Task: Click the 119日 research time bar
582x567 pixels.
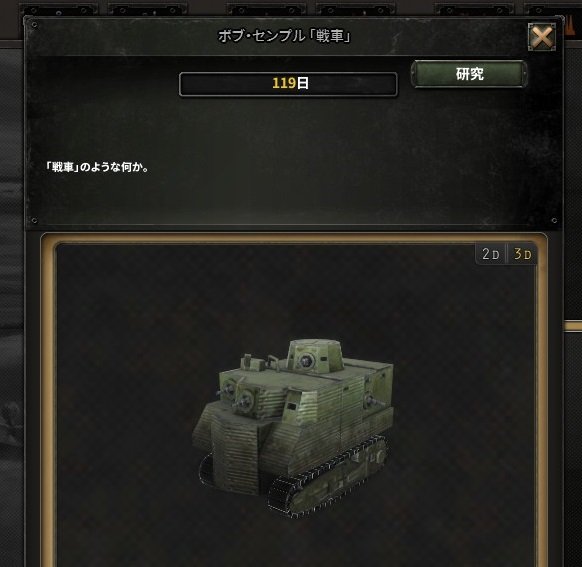Action: pyautogui.click(x=288, y=83)
